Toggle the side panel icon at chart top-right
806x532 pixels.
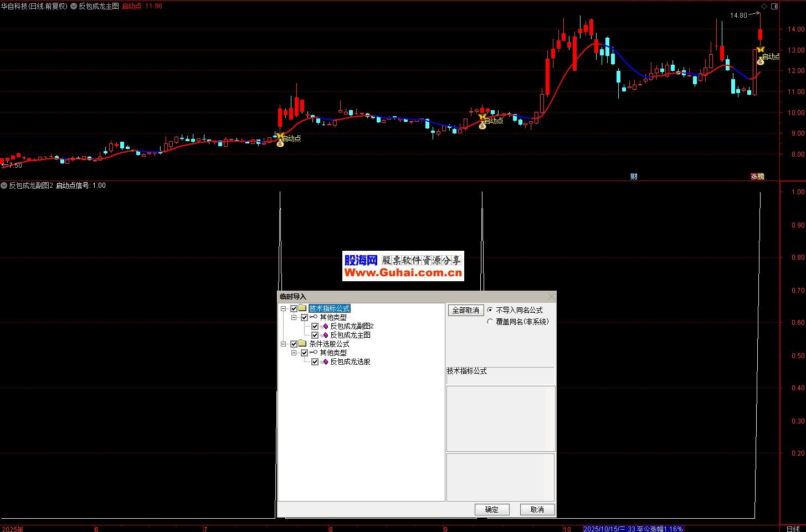(774, 6)
